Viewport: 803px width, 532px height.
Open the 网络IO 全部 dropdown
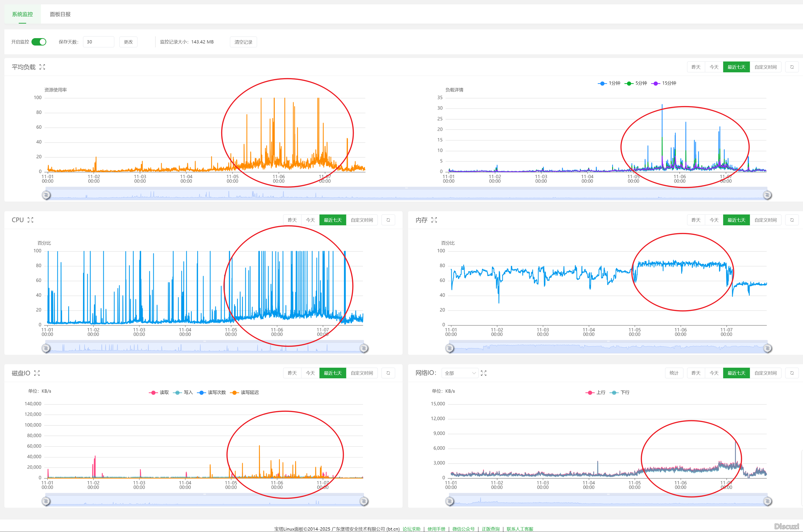click(460, 373)
